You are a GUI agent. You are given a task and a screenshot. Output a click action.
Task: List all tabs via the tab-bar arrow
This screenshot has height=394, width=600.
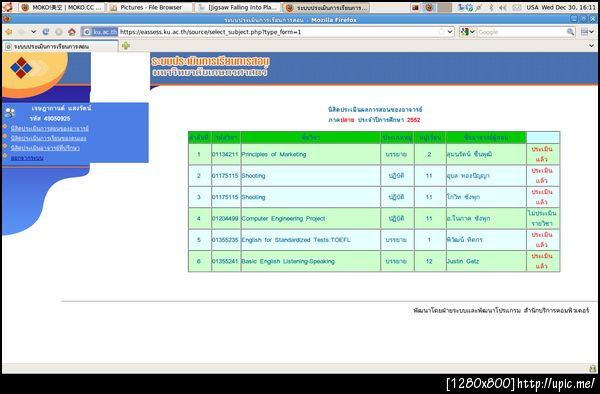click(x=592, y=46)
